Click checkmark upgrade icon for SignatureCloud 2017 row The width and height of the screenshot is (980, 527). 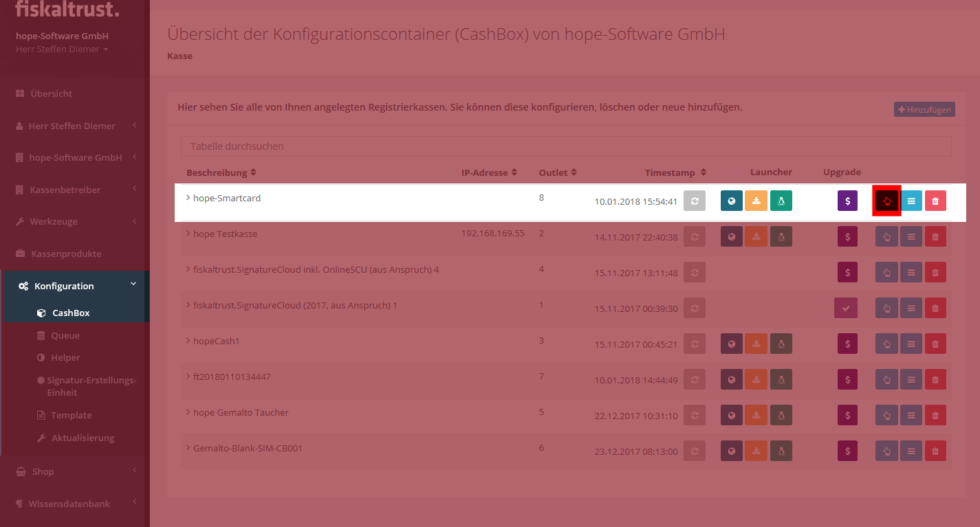(846, 308)
